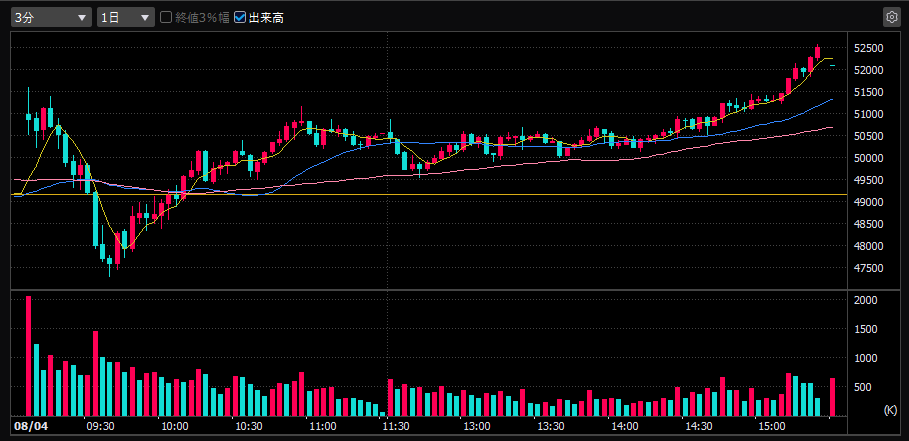Viewport: 909px width, 441px height.
Task: Click the 500 volume axis label
Action: [863, 387]
